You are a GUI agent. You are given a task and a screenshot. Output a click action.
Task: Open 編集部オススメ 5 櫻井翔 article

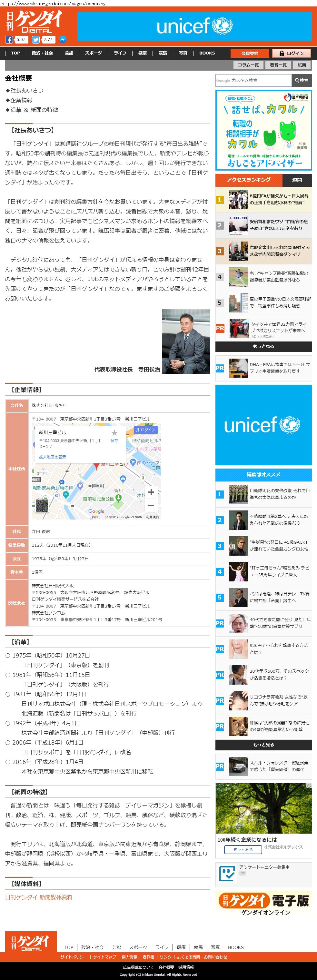pos(263,597)
